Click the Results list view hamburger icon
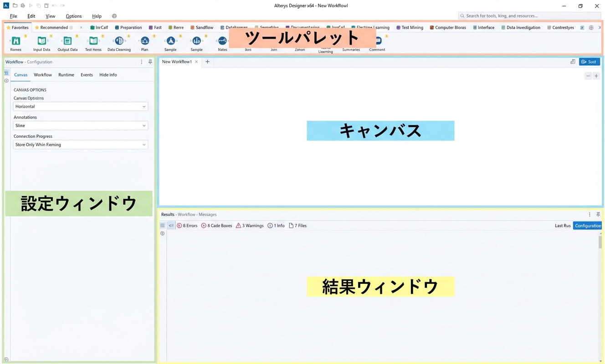The image size is (605, 364). pyautogui.click(x=162, y=225)
